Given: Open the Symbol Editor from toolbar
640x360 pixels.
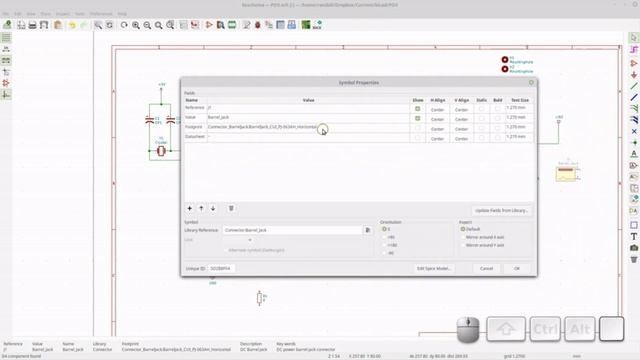Looking at the screenshot, I should [x=209, y=25].
